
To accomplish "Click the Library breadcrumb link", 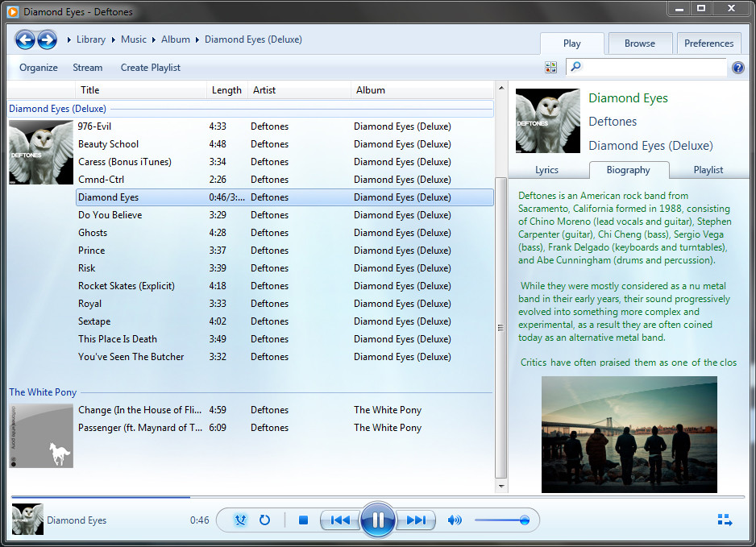I will 91,39.
